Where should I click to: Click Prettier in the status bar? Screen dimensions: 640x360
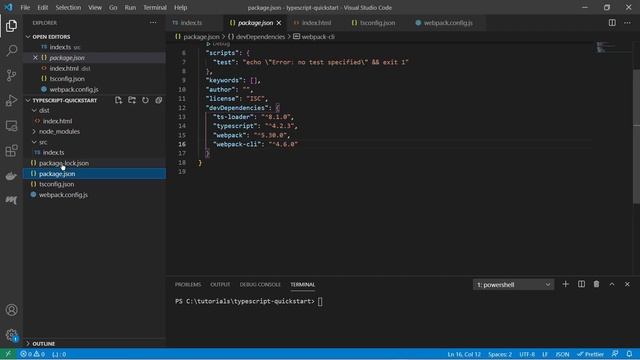(590, 354)
